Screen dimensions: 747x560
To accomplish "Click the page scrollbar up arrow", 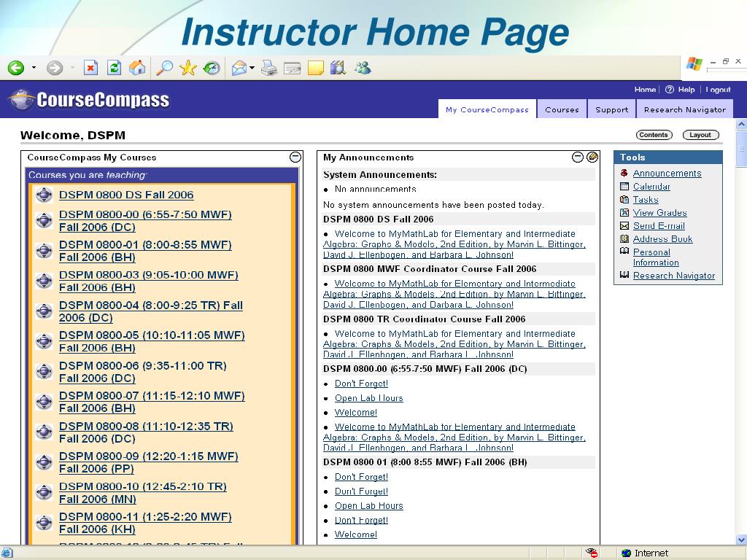I will (741, 124).
